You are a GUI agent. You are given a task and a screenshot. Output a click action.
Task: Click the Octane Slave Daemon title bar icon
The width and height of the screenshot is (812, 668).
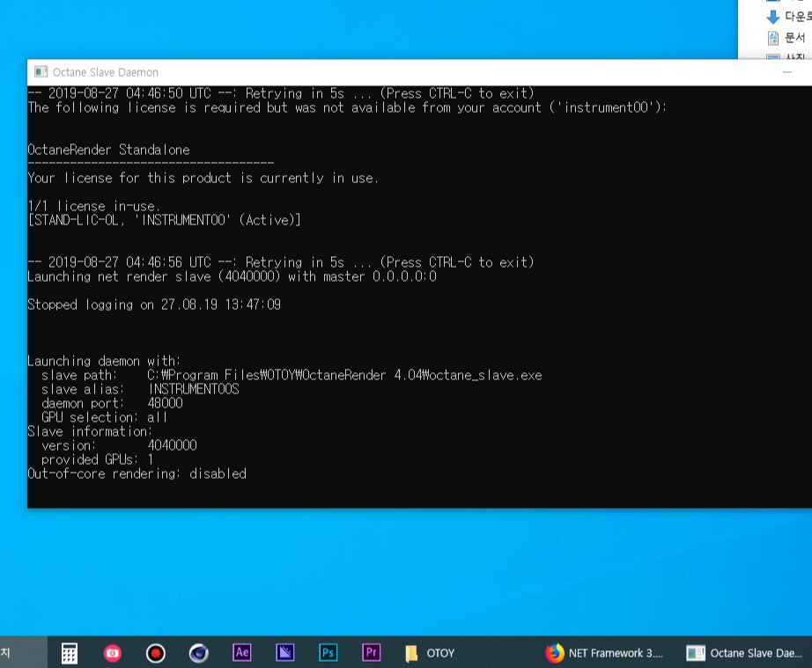41,72
